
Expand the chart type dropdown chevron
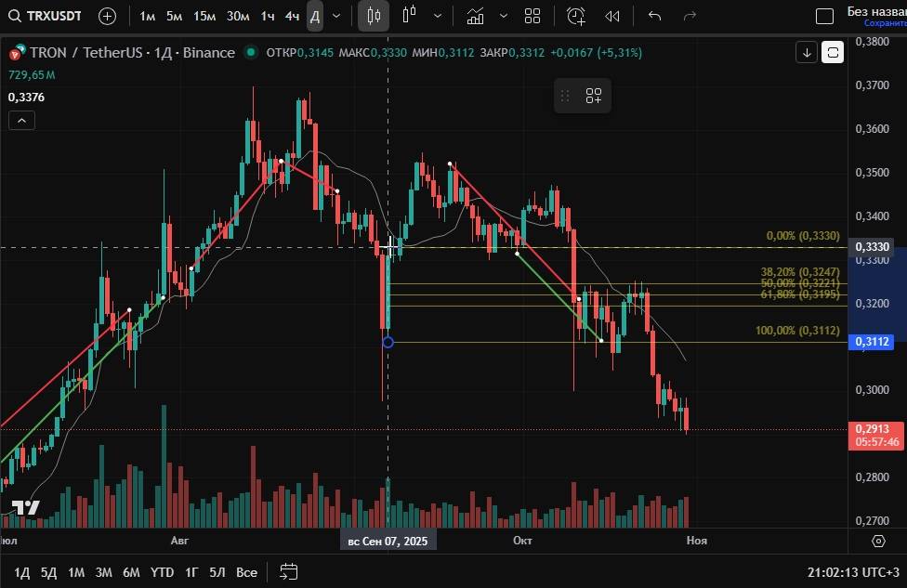click(x=437, y=16)
